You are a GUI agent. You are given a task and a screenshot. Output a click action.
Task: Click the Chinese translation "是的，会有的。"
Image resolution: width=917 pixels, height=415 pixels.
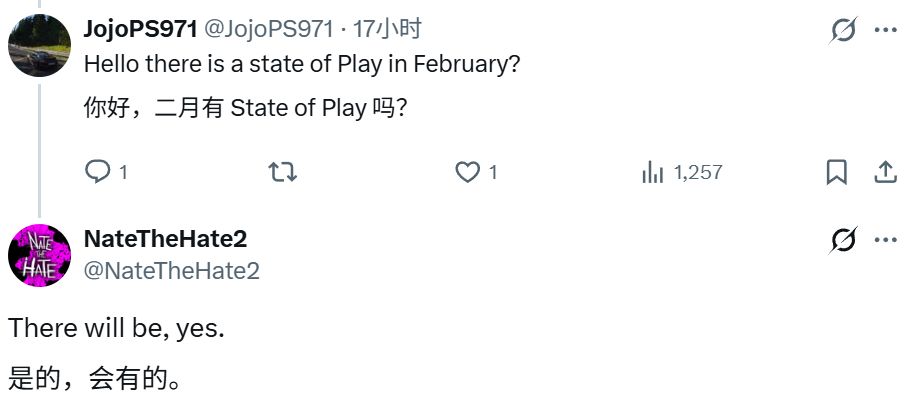pyautogui.click(x=95, y=380)
